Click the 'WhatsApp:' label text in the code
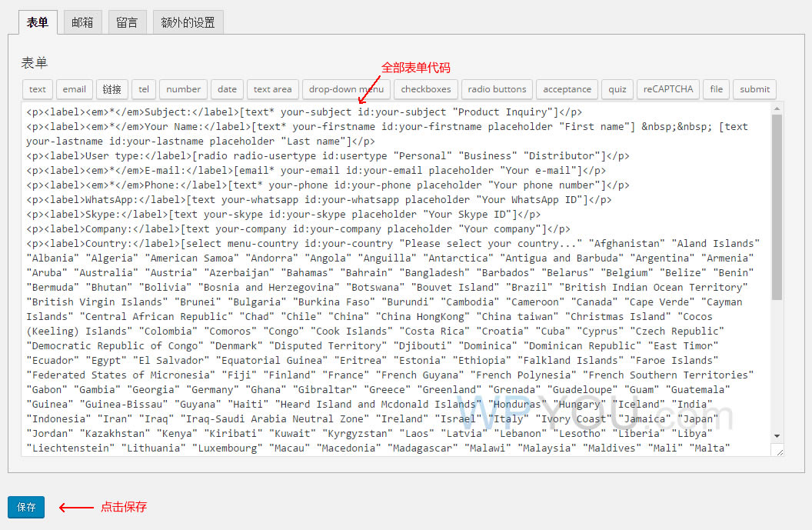 pos(108,200)
